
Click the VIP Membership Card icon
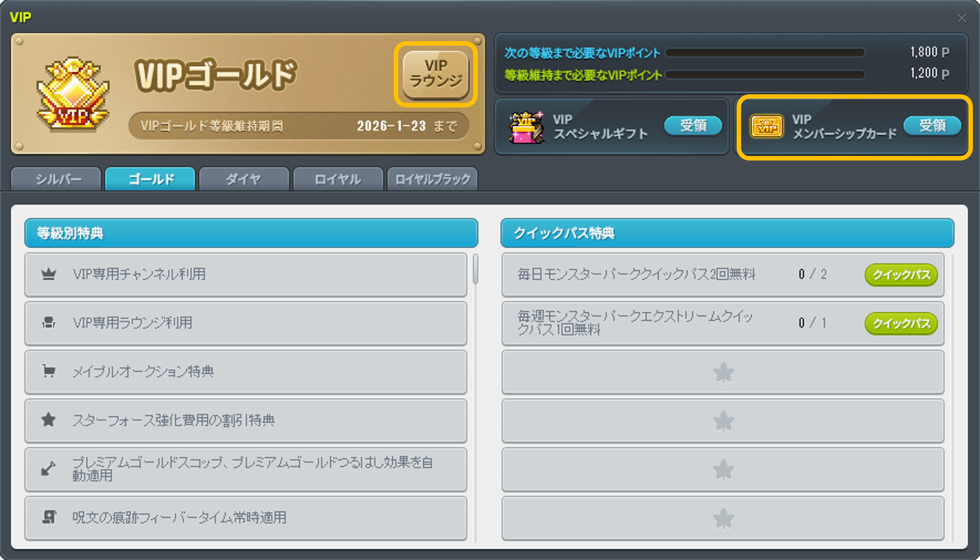click(766, 126)
